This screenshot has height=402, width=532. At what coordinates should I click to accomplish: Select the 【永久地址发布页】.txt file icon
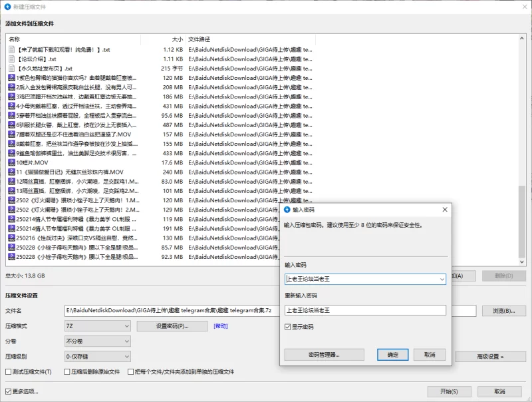pos(11,68)
